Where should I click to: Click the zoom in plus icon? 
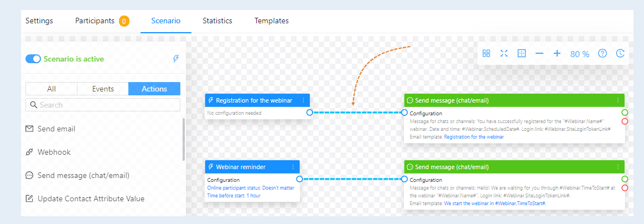coord(557,54)
